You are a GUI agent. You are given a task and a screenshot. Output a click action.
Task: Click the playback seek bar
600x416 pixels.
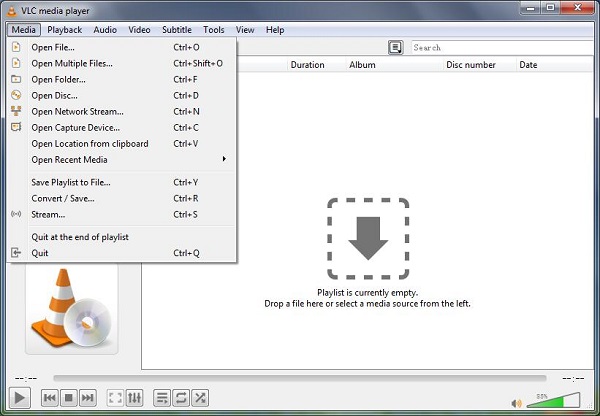pos(300,378)
